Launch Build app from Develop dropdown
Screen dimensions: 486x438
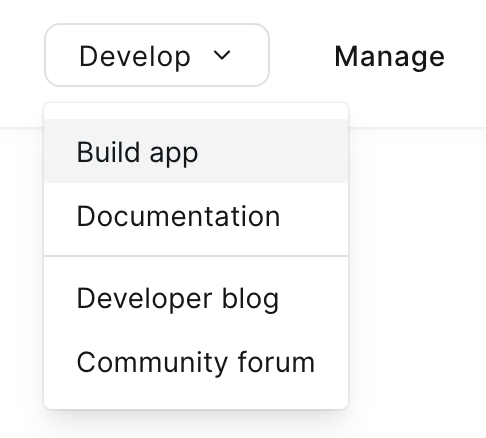pos(196,151)
